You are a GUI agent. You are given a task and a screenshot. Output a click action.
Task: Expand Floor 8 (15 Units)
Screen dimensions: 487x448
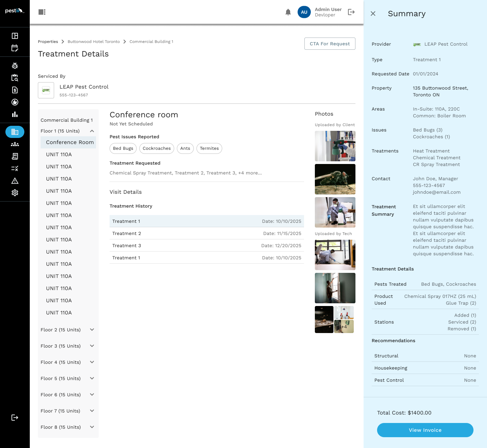coord(92,427)
